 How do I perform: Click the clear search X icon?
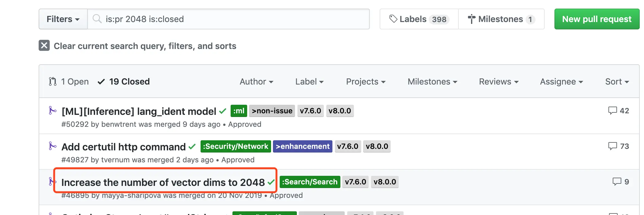coord(44,46)
